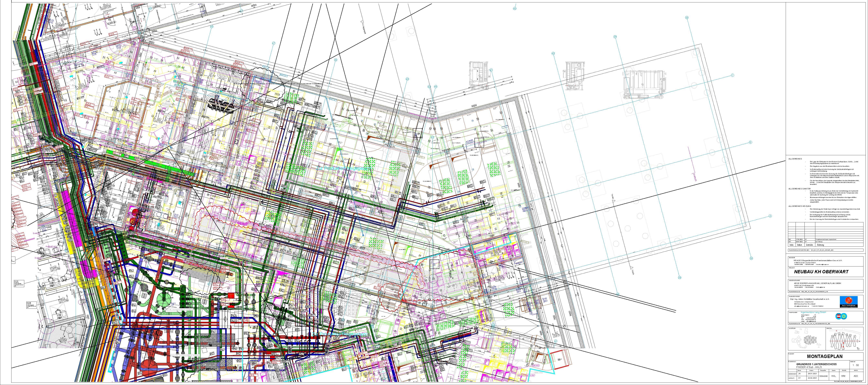Click the scale value 1 : 50
The height and width of the screenshot is (385, 868).
[856, 365]
